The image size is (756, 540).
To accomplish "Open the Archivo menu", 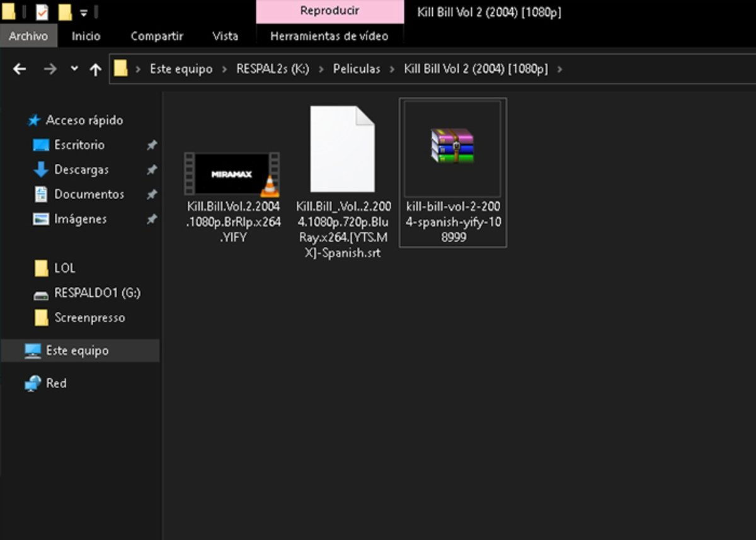I will coord(28,36).
